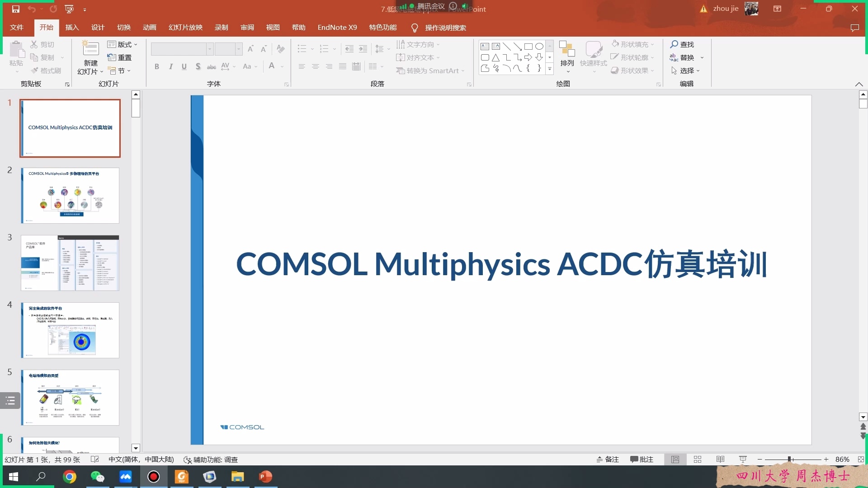
Task: Open the line spacing dropdown
Action: point(387,49)
